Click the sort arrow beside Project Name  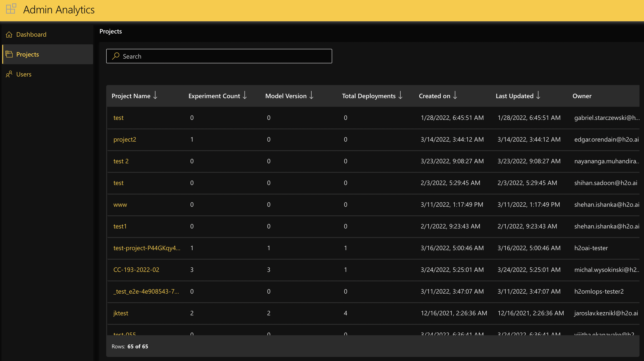click(155, 96)
